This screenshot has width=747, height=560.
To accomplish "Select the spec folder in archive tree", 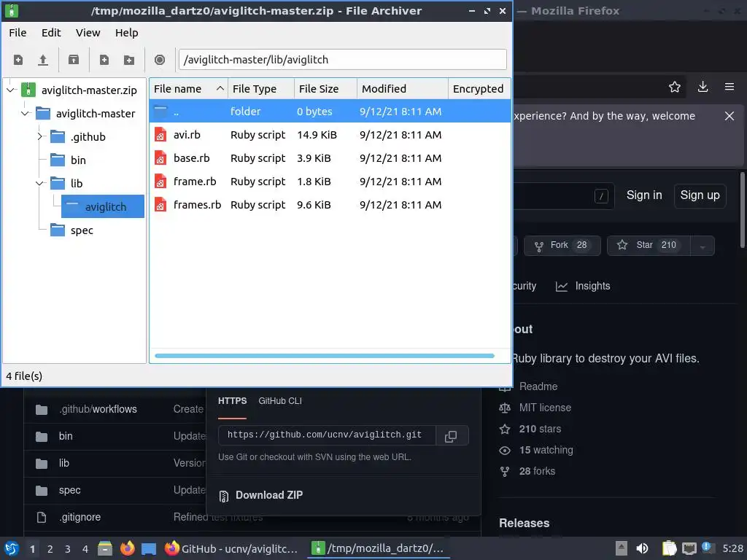I will click(x=82, y=230).
